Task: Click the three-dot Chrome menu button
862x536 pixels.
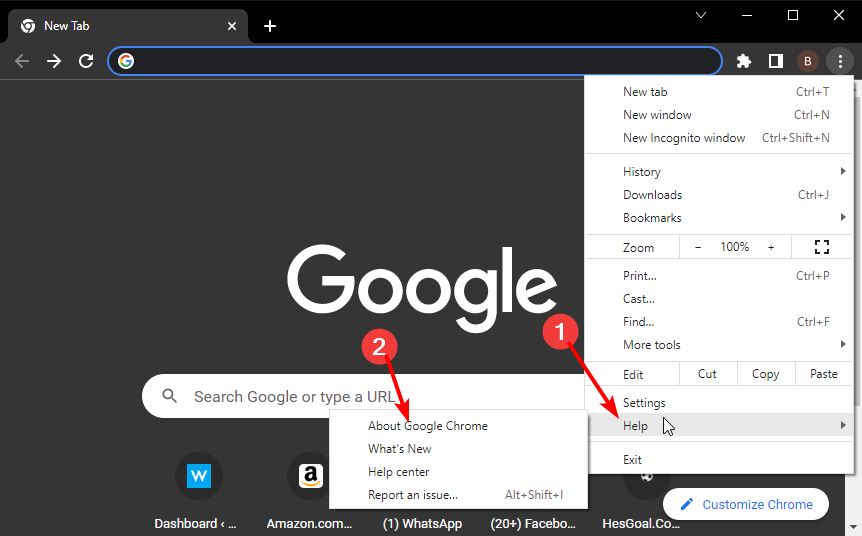Action: (x=840, y=61)
